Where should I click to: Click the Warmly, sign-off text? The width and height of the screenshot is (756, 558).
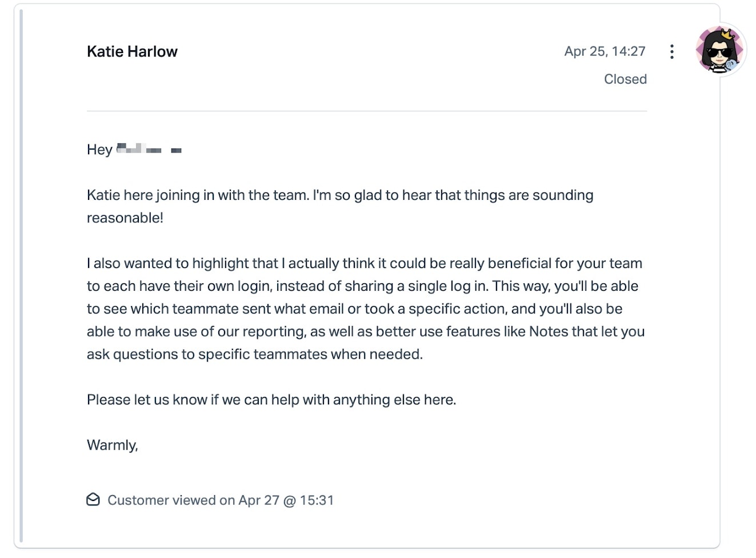tap(113, 445)
